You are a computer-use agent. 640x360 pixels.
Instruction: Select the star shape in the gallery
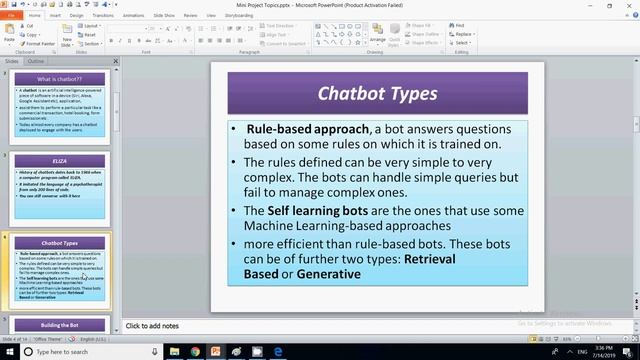(x=358, y=42)
